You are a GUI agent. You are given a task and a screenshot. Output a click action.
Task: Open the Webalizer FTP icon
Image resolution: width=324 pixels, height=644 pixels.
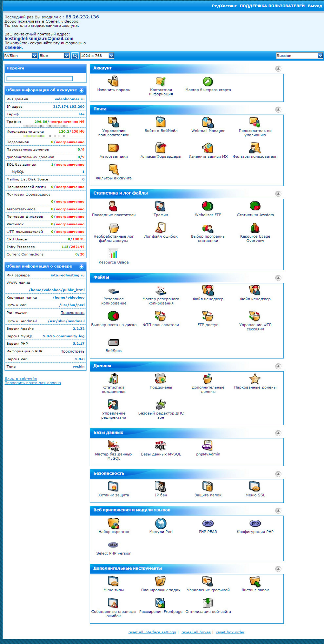[208, 206]
